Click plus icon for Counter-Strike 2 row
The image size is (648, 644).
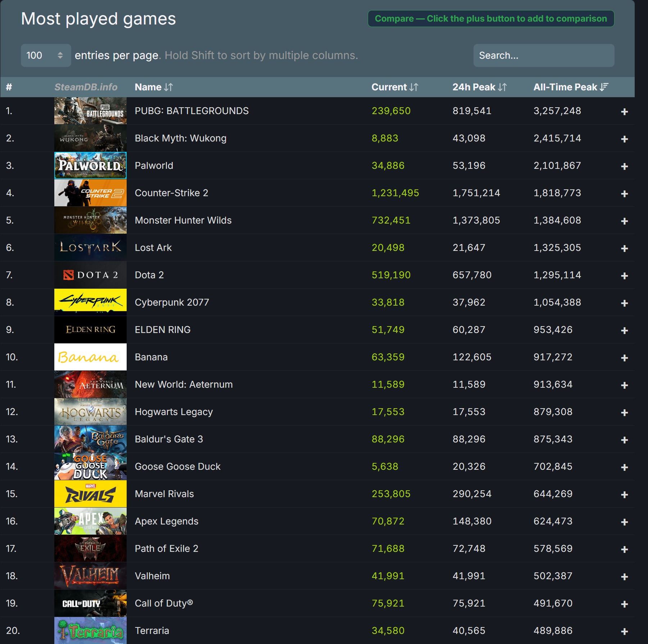[x=624, y=194]
